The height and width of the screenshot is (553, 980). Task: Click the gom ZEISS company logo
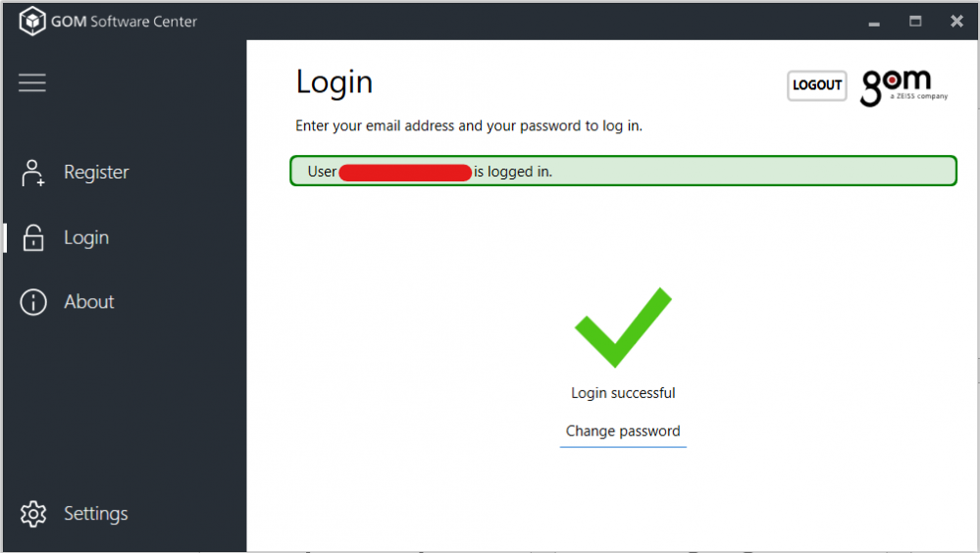click(x=903, y=86)
